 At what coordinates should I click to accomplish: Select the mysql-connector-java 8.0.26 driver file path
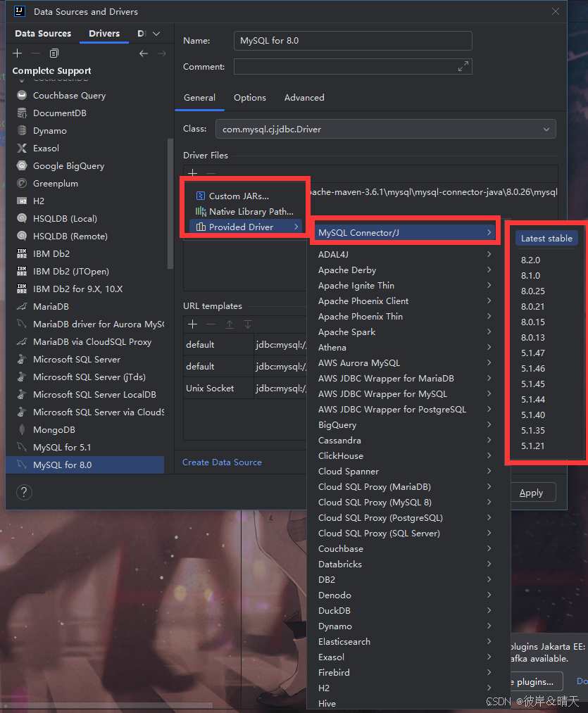[432, 192]
